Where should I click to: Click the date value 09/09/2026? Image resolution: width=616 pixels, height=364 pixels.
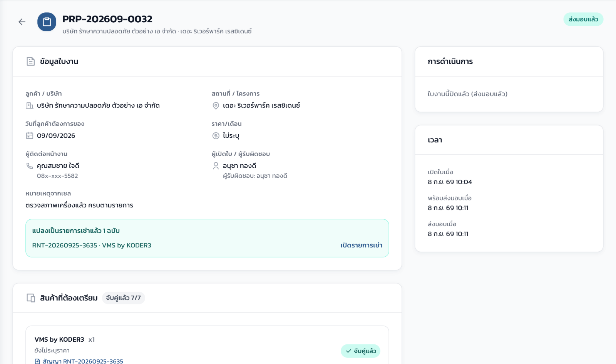pyautogui.click(x=56, y=135)
